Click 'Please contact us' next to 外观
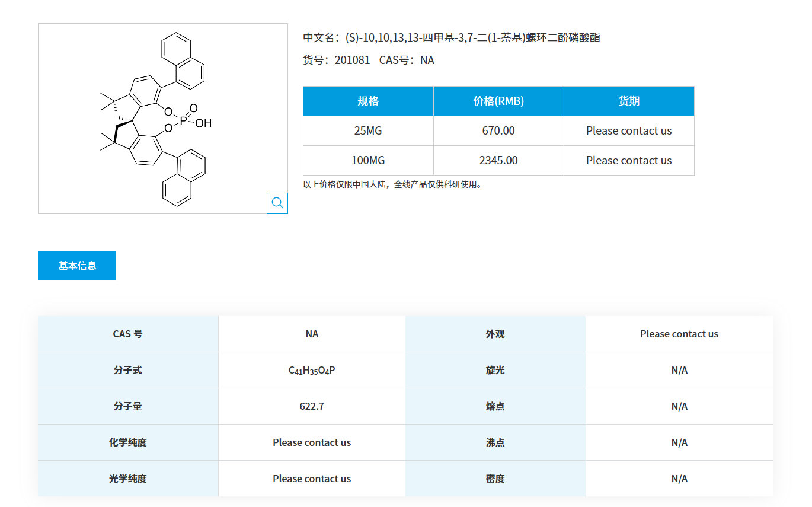 click(x=679, y=333)
